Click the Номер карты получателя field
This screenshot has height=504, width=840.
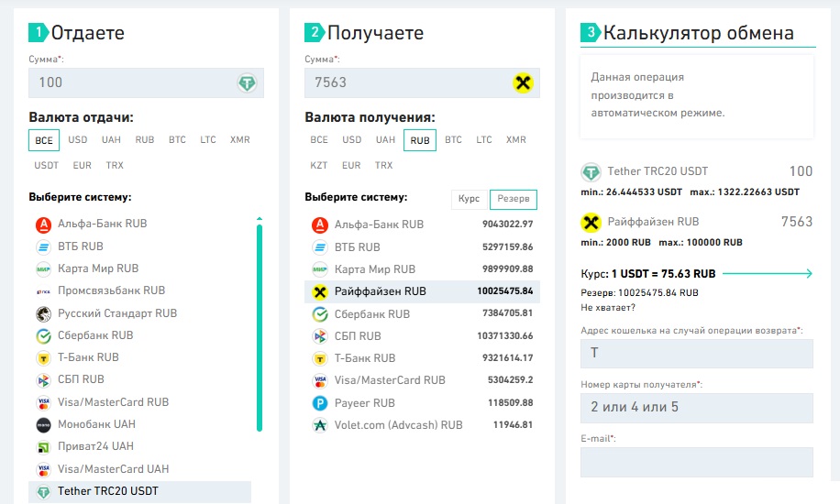pyautogui.click(x=697, y=408)
